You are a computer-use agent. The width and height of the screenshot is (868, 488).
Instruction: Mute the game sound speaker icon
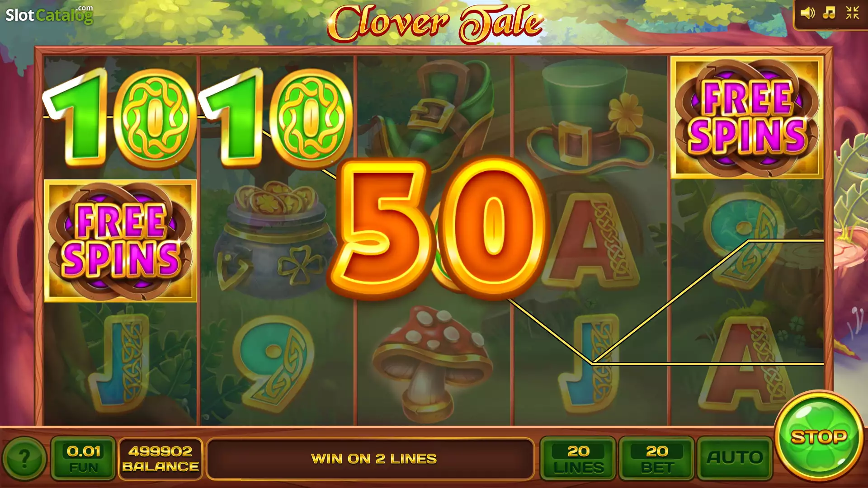coord(807,13)
